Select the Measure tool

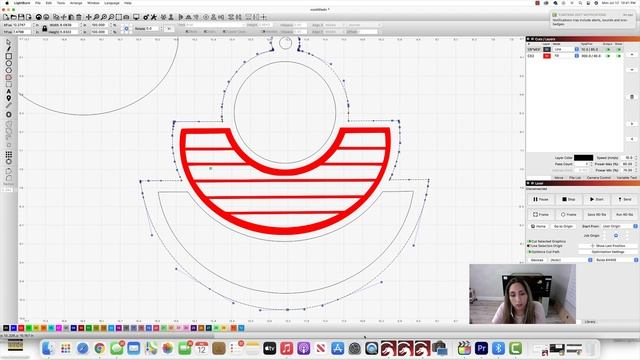[x=9, y=106]
